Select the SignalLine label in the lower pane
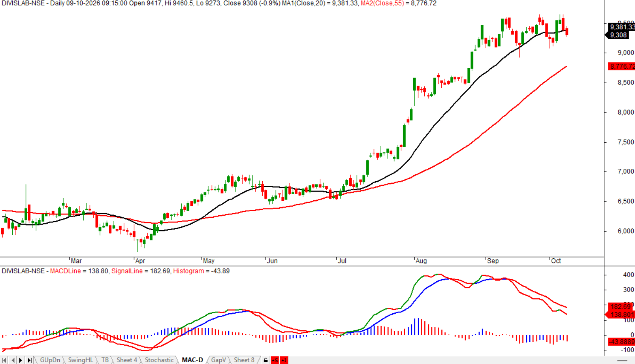 coord(127,271)
